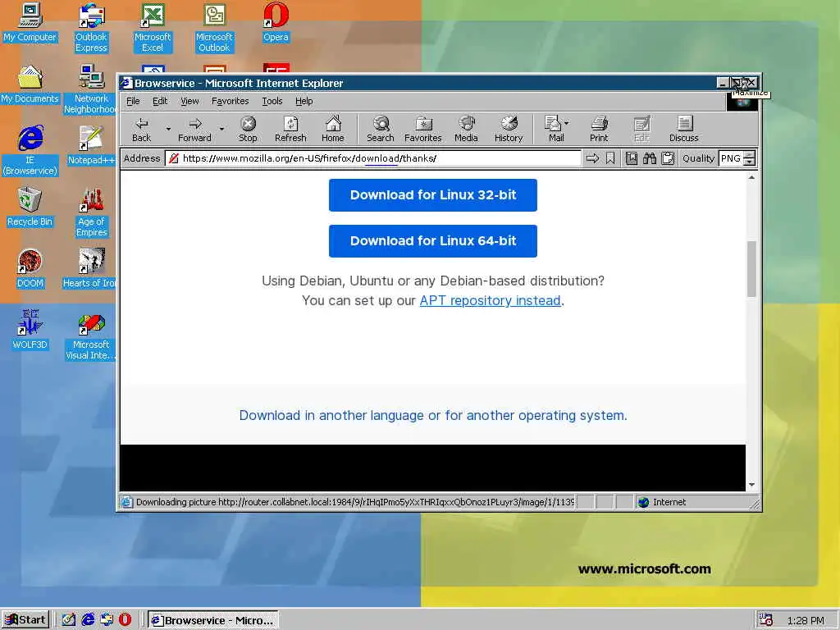Open the View menu

point(189,101)
